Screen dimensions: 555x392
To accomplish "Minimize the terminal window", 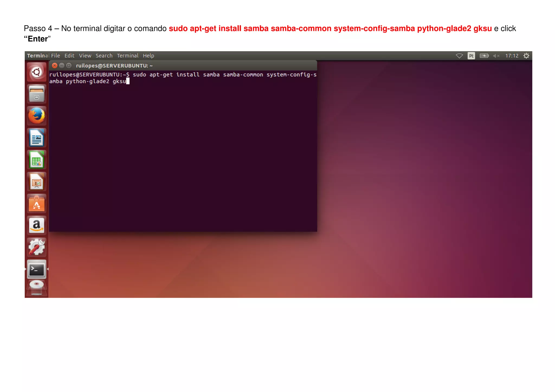I will [x=62, y=66].
